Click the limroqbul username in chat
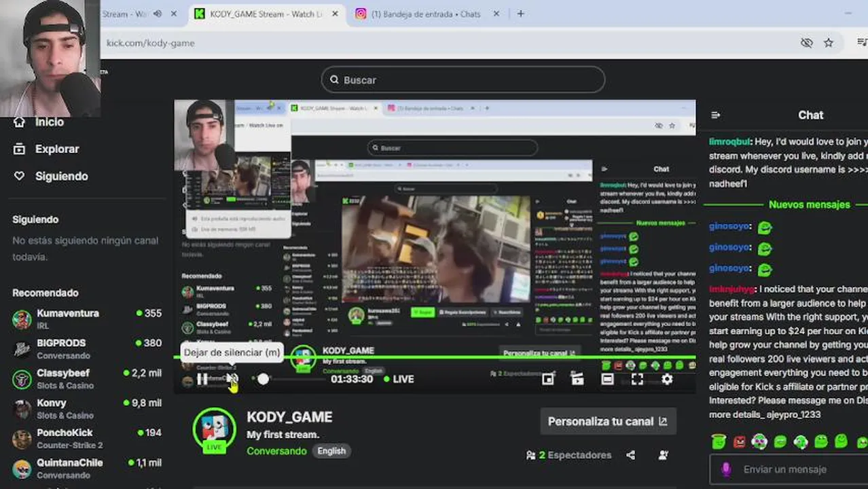The height and width of the screenshot is (489, 868). pyautogui.click(x=729, y=142)
